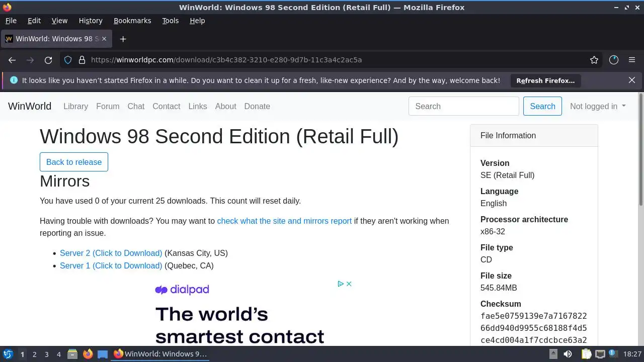Open the volume speaker tray icon

coord(568,354)
